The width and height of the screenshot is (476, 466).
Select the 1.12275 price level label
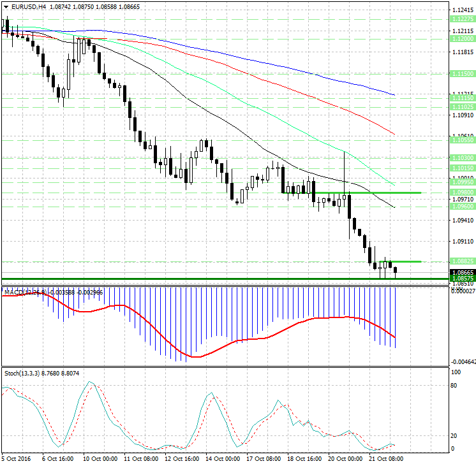click(462, 19)
